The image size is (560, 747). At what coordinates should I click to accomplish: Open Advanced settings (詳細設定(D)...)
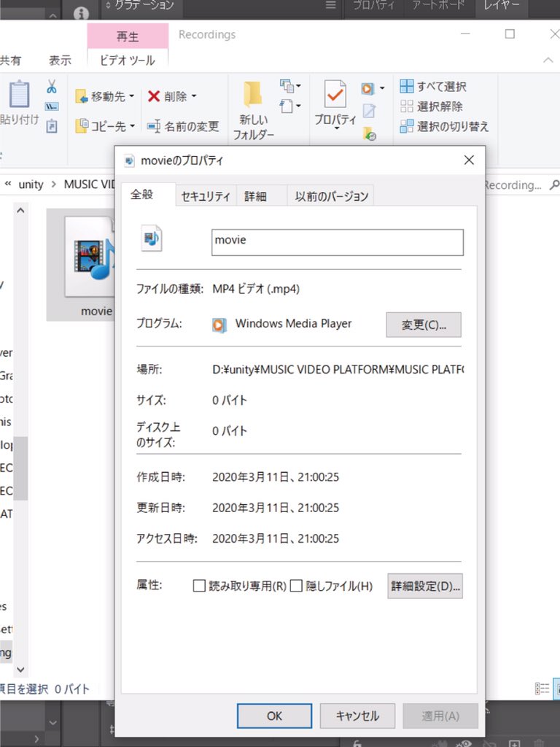pyautogui.click(x=425, y=586)
